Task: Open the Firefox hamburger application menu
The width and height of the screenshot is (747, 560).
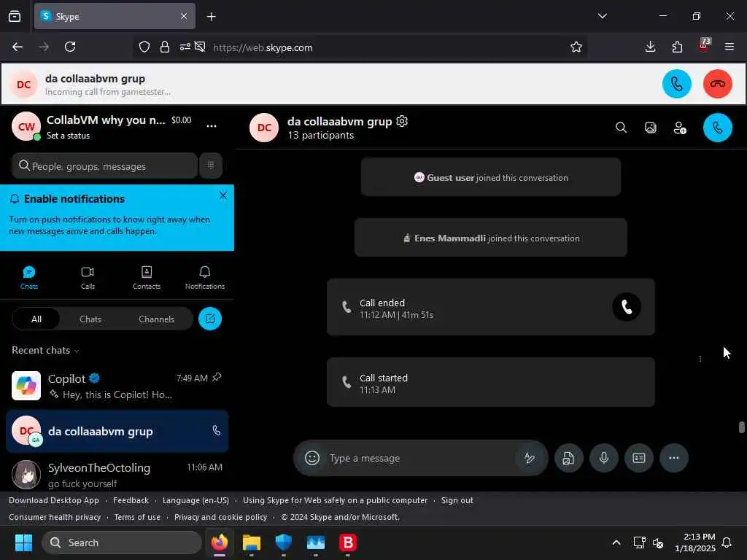Action: [729, 47]
